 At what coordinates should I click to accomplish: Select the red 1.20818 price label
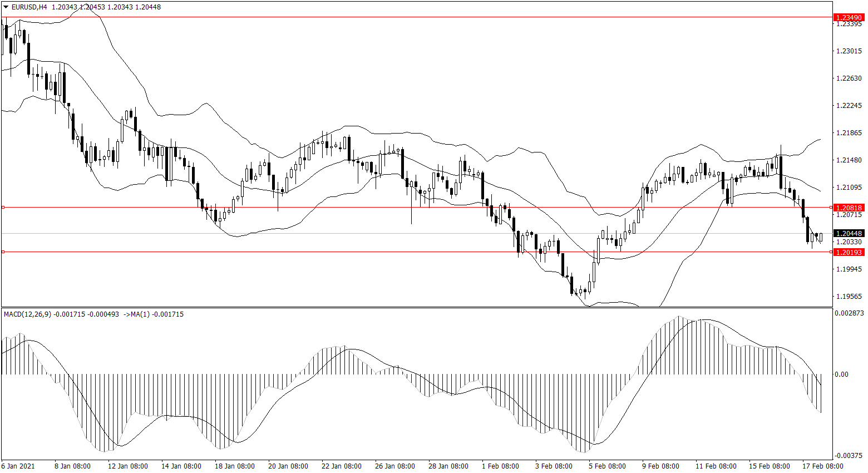click(x=849, y=208)
